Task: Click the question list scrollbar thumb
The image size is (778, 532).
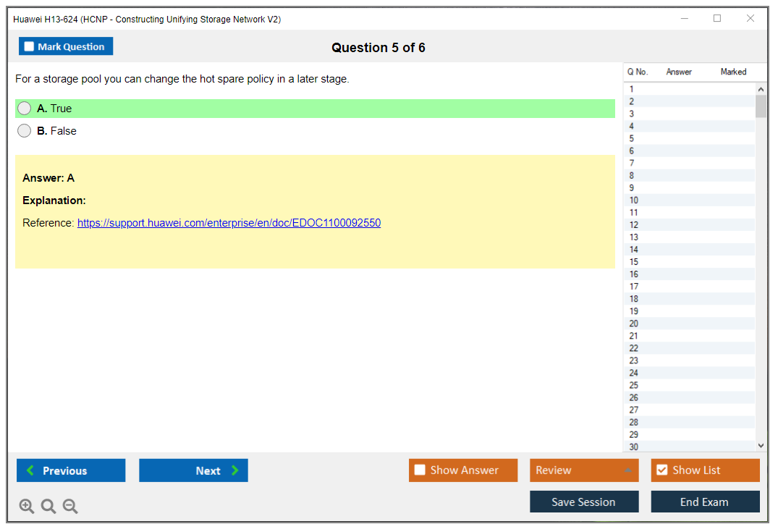Action: click(x=761, y=106)
